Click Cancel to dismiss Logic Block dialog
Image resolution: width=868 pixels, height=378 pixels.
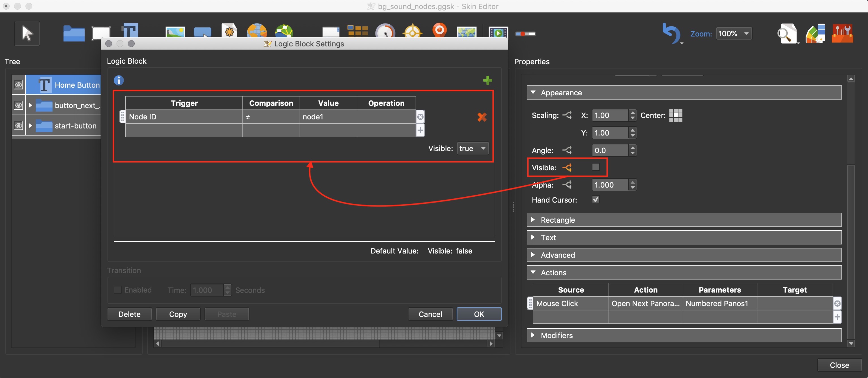tap(431, 313)
